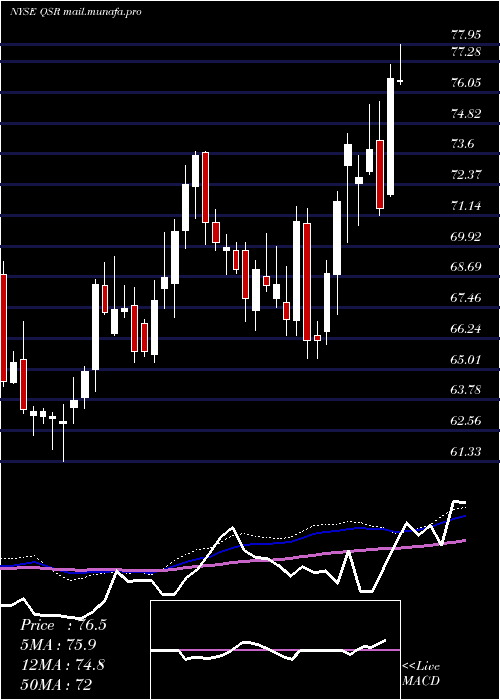Click the 5MA : 75.9 readout
This screenshot has height=700, width=500.
tap(58, 645)
